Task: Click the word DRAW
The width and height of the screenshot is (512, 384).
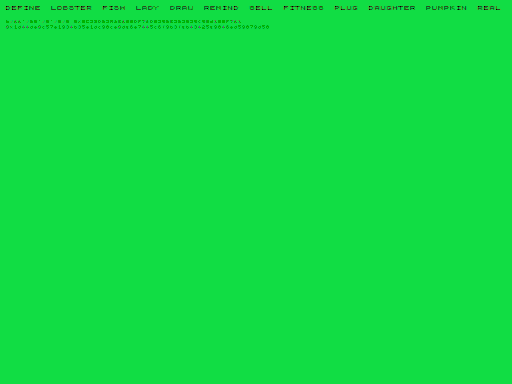Action: [182, 8]
